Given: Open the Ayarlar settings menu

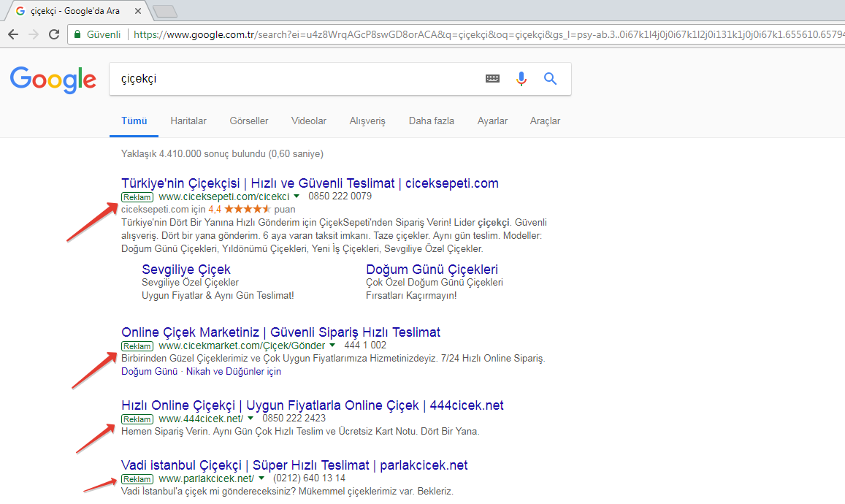Looking at the screenshot, I should (492, 121).
